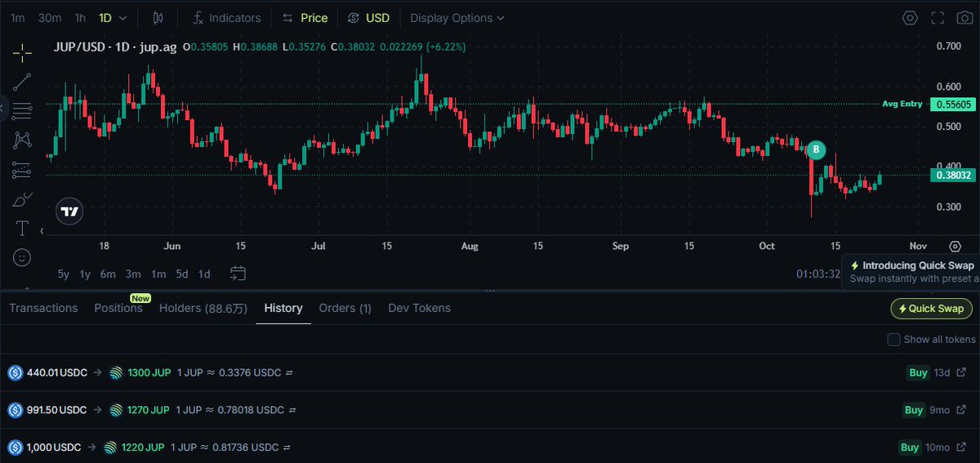Enable the Show all tokens checkbox
The image size is (980, 463).
(893, 339)
